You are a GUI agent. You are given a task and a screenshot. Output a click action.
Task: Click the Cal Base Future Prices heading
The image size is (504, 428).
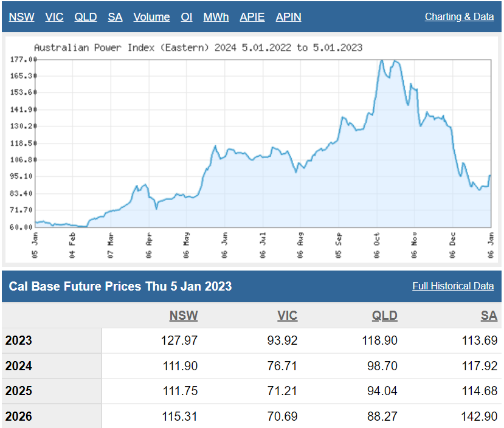[120, 286]
